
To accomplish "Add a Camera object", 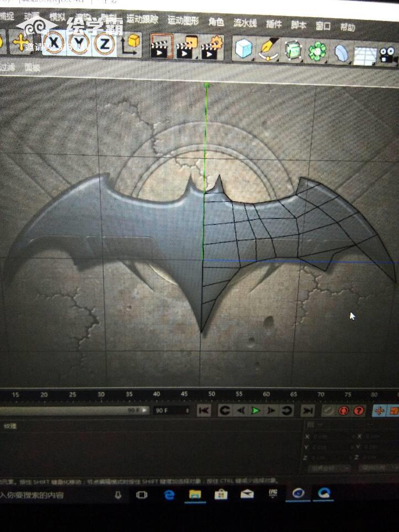I will 389,55.
